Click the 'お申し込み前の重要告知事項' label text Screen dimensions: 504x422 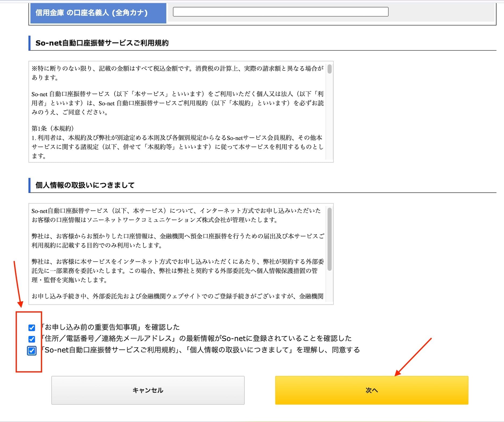[110, 327]
